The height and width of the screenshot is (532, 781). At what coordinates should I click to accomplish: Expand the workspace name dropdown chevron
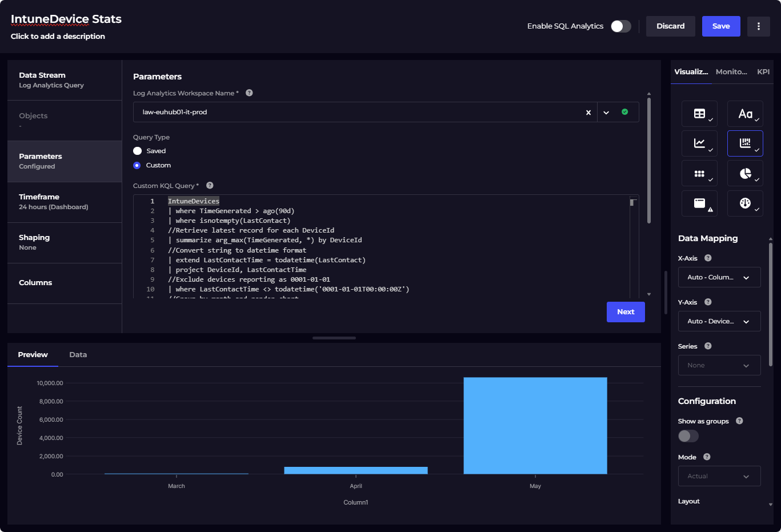click(x=606, y=113)
